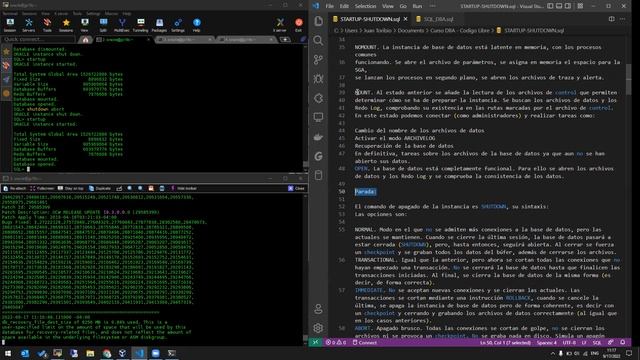Change LF line ending in status bar
Screen dimensions: 640x360
pyautogui.click(x=584, y=342)
